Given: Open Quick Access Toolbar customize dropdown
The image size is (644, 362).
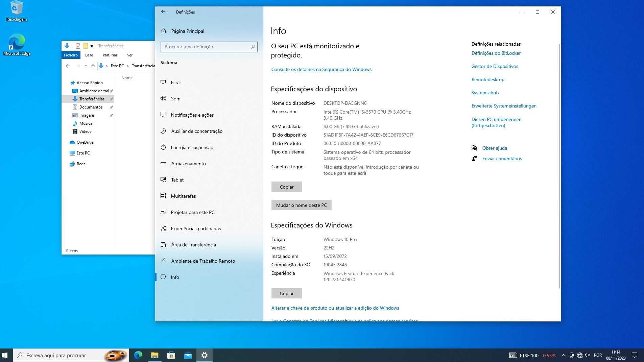Looking at the screenshot, I should 92,46.
